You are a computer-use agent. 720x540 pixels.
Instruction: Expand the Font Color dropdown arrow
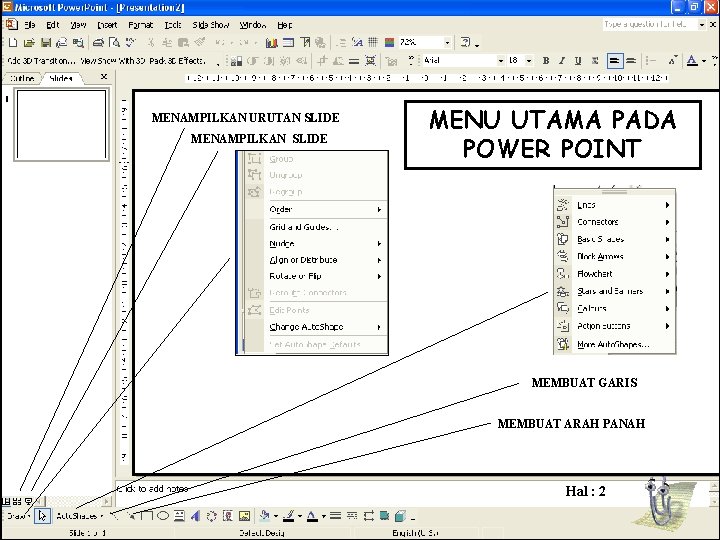pos(704,61)
